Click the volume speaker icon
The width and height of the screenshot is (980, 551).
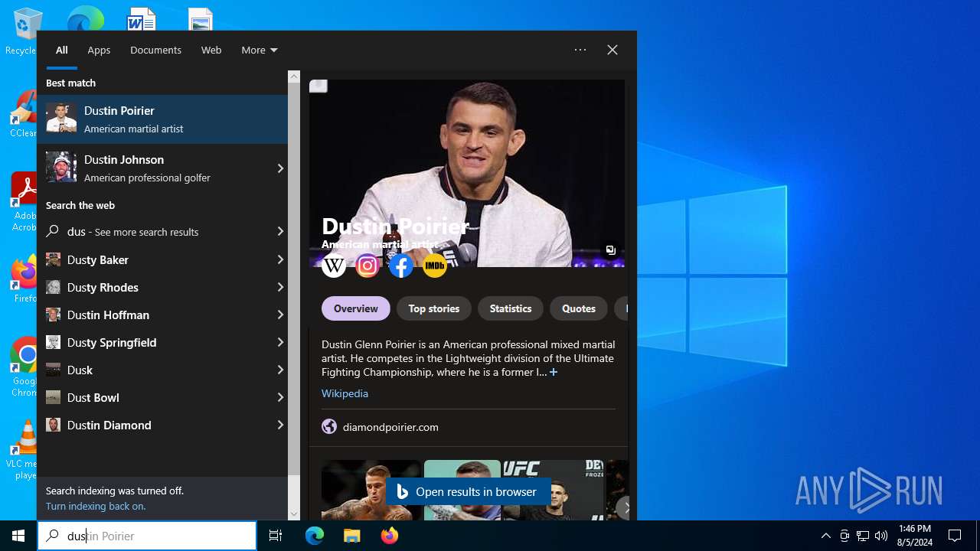click(x=881, y=536)
